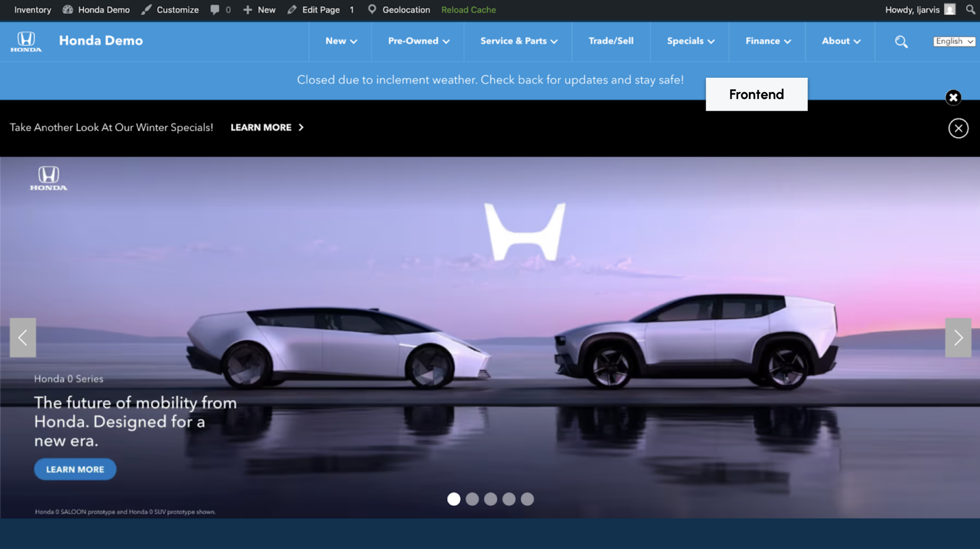The height and width of the screenshot is (549, 980).
Task: Click the white Honda 0 Series emblem
Action: (x=525, y=232)
